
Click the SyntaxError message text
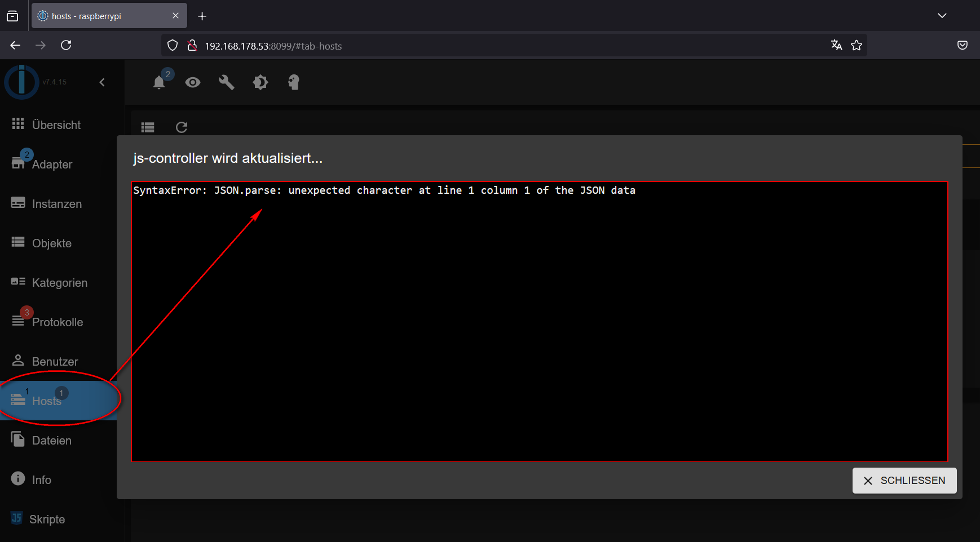(384, 190)
